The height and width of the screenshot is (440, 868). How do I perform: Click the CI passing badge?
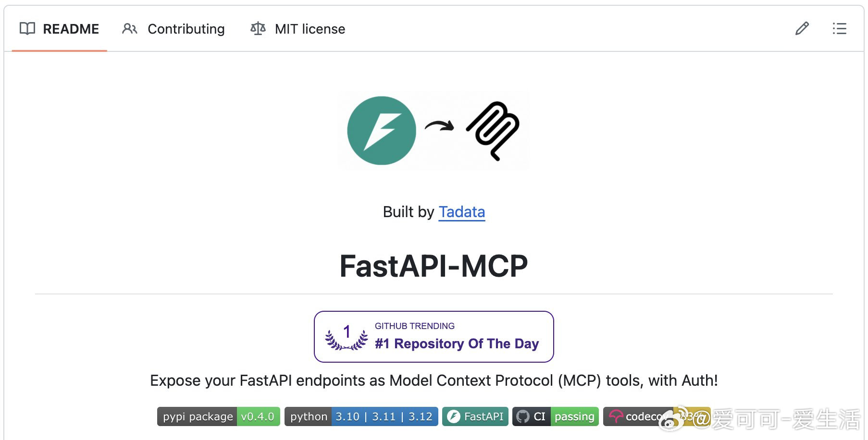pyautogui.click(x=556, y=416)
